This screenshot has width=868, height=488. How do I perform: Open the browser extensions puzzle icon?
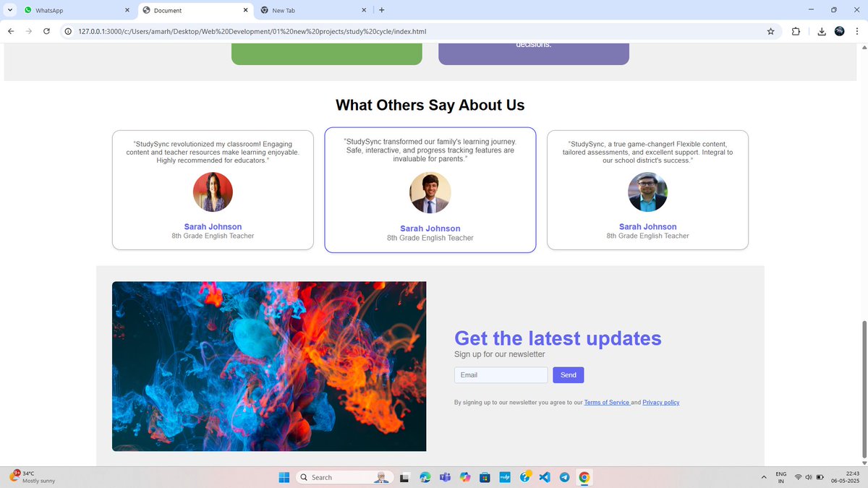[796, 32]
